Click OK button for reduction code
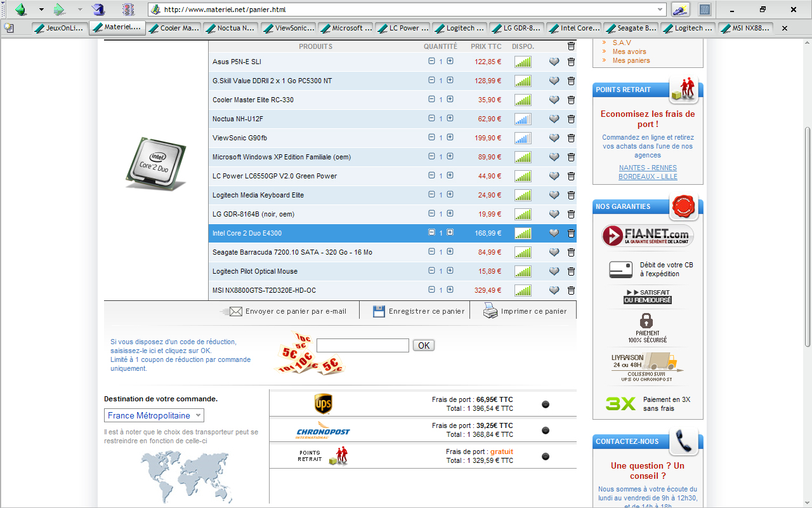Viewport: 812px width, 508px height. tap(424, 345)
